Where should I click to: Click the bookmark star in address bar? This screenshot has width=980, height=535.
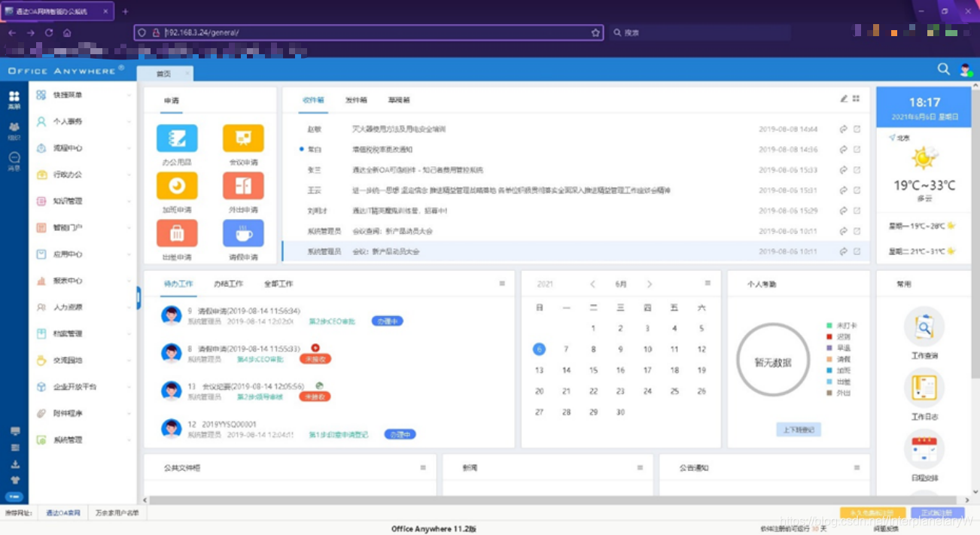coord(595,33)
